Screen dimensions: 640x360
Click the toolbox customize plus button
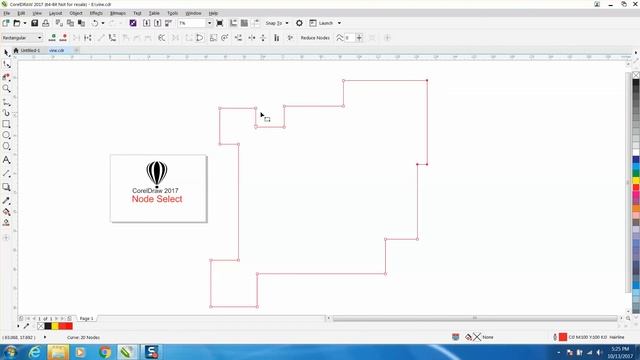(6, 238)
